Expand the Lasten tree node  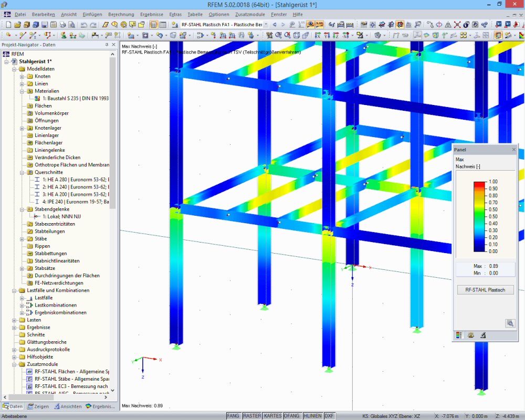pos(14,320)
